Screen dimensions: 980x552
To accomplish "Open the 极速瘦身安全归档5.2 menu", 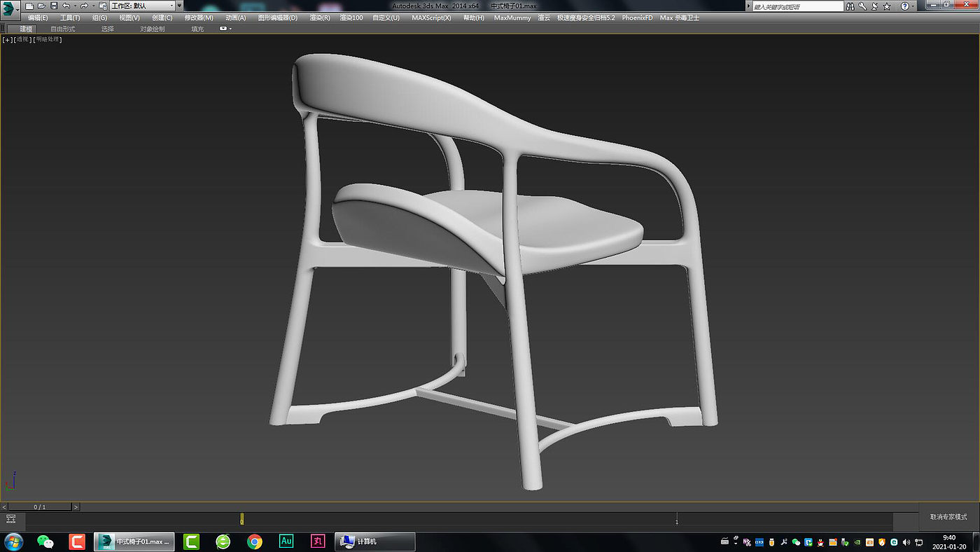I will [x=586, y=18].
